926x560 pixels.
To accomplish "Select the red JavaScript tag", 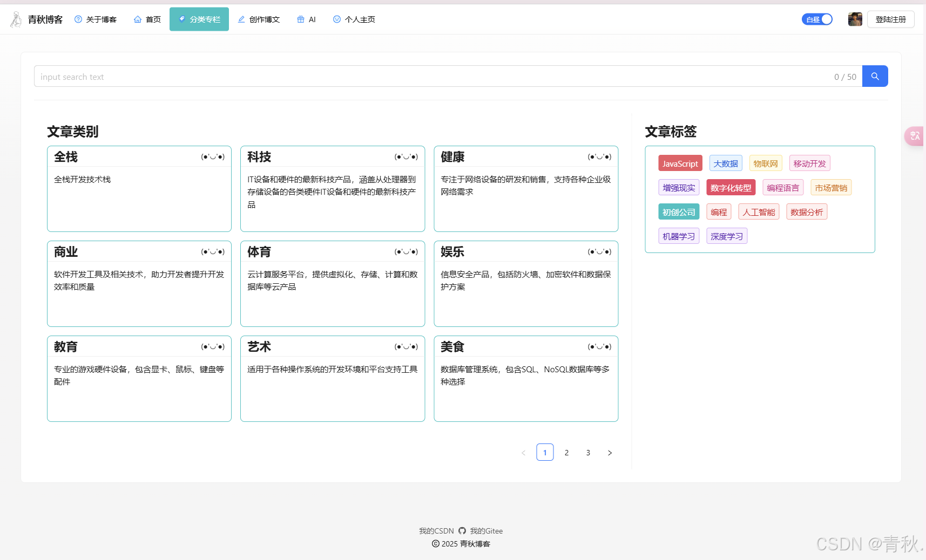I will click(680, 163).
